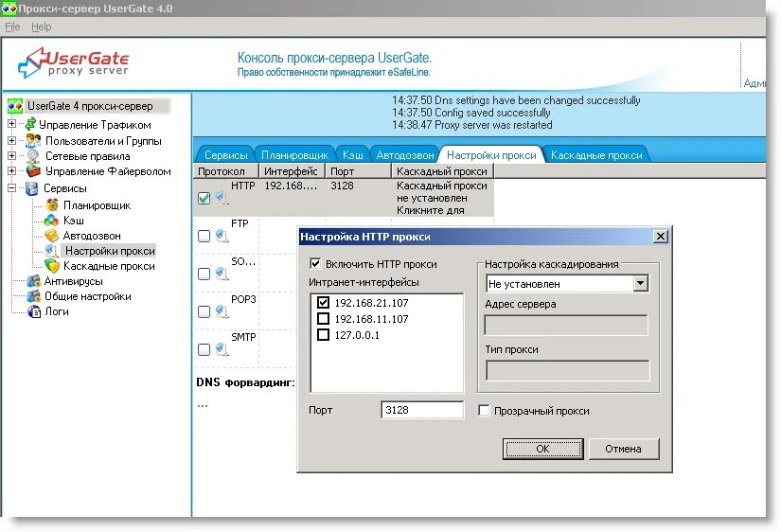This screenshot has width=781, height=532.
Task: Enable the FTP protocol checkbox
Action: point(204,236)
